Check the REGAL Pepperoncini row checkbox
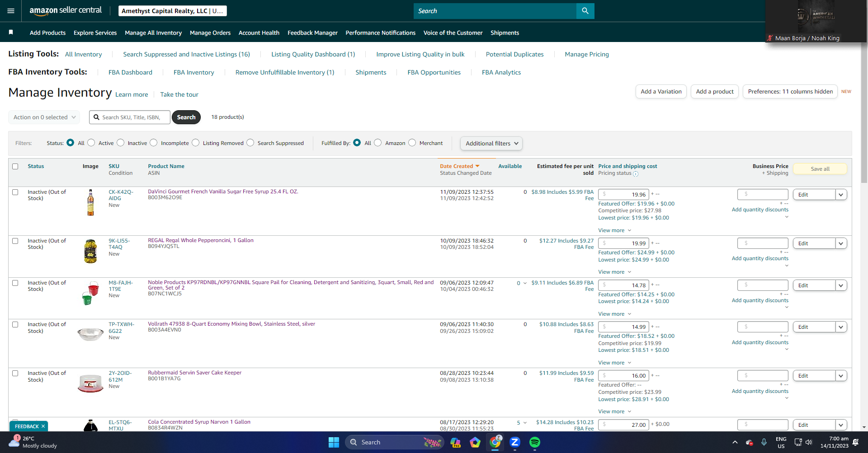This screenshot has width=868, height=453. point(15,241)
